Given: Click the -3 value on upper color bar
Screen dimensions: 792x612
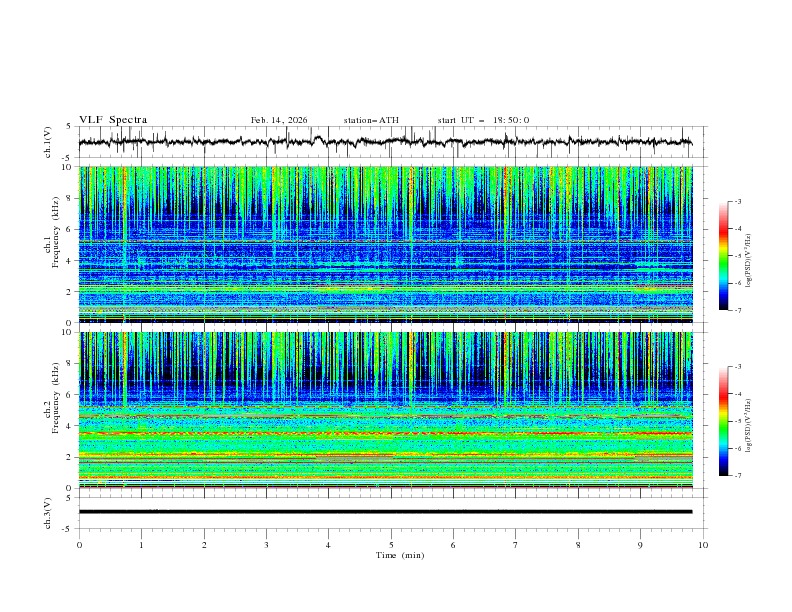Looking at the screenshot, I should coord(737,202).
